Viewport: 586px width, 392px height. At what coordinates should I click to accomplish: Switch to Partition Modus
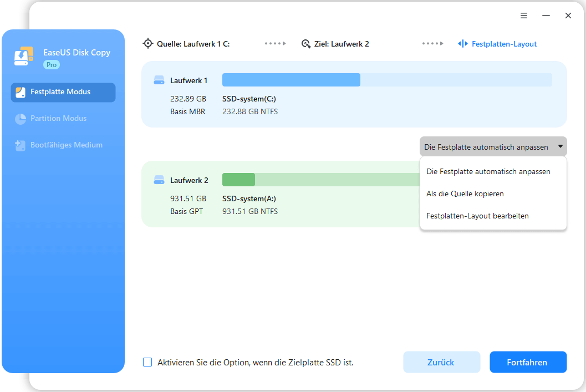(58, 119)
